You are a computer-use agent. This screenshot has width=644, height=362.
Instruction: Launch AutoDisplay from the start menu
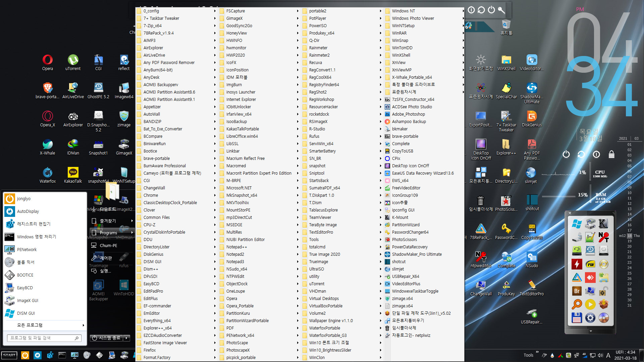[x=45, y=211]
